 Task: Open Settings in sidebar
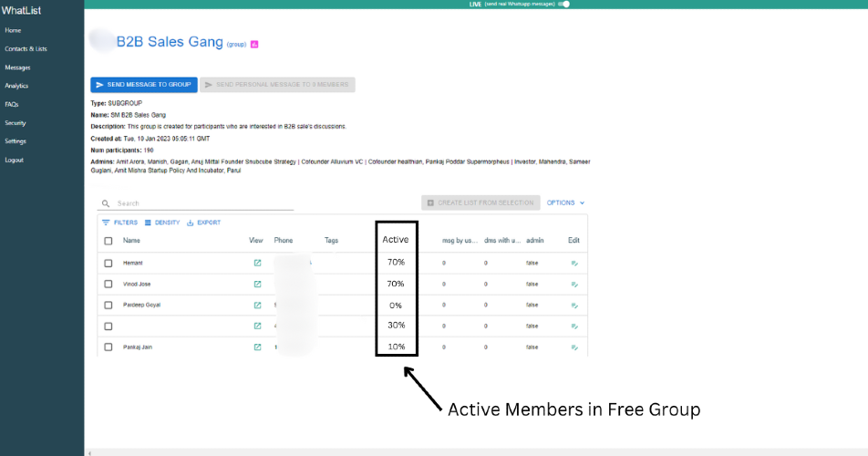tap(15, 141)
